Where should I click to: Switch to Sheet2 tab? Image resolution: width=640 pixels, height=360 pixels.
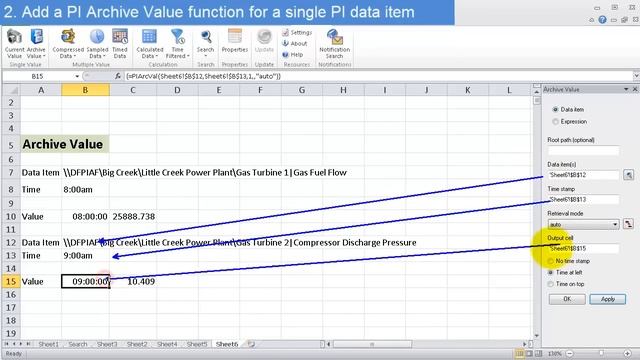pyautogui.click(x=137, y=344)
